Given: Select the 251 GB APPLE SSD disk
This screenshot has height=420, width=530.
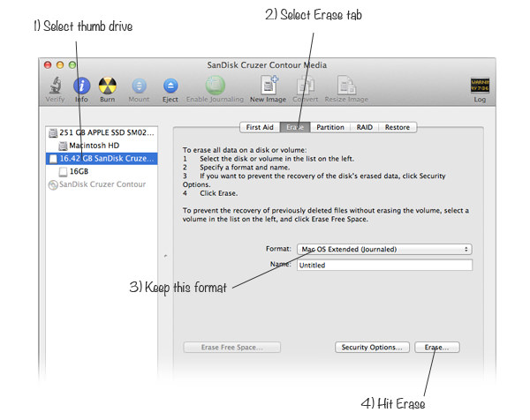Looking at the screenshot, I should tap(102, 132).
